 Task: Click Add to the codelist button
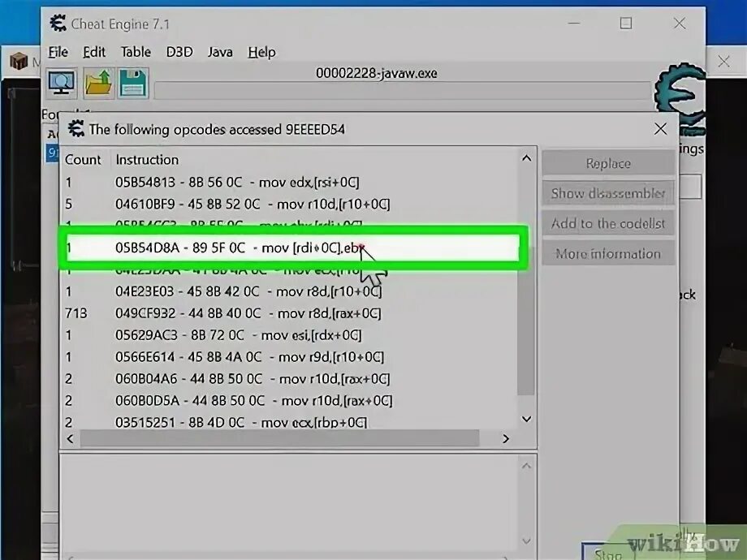click(608, 223)
